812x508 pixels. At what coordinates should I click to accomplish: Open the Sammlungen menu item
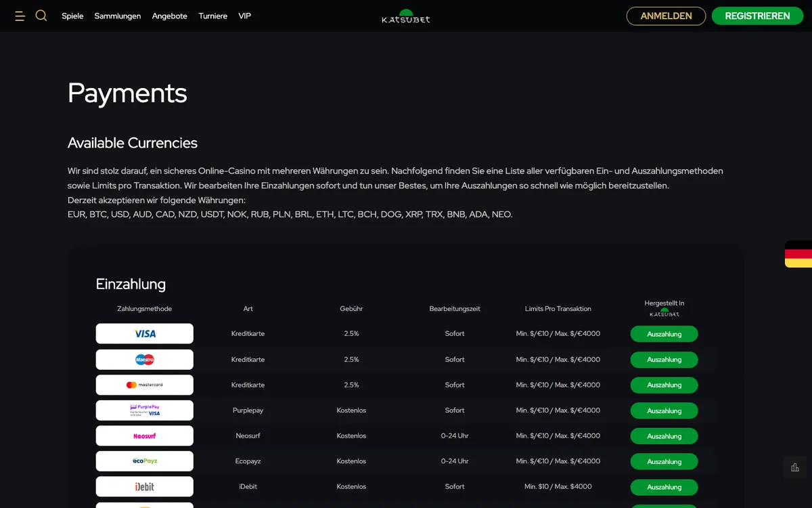tap(118, 16)
